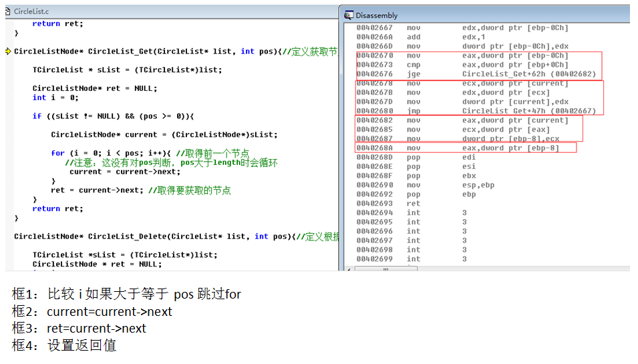Click disassembly row 00402676 jge CircleList_Get+62h
638x364 pixels.
(x=476, y=74)
